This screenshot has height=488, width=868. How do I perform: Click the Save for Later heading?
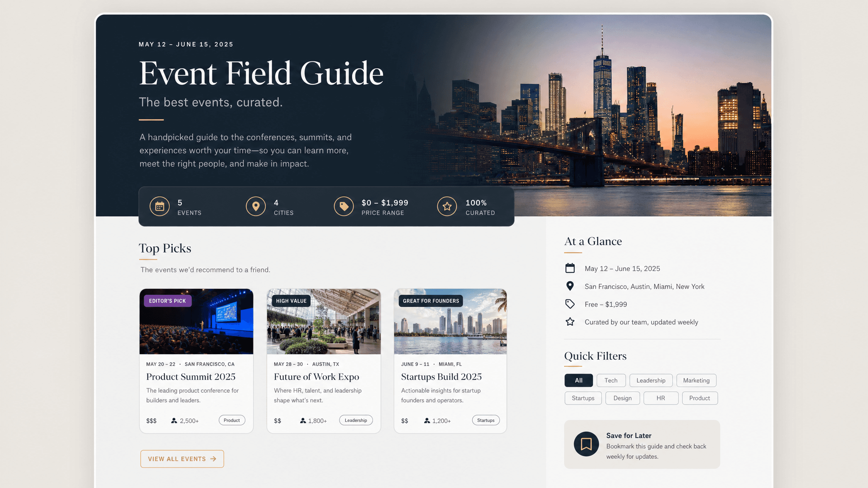click(629, 435)
